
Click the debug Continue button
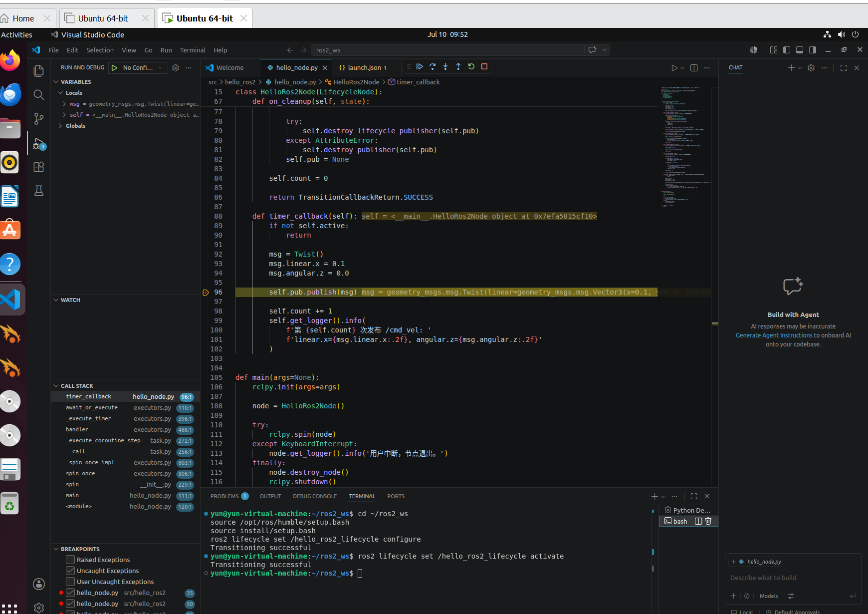click(x=420, y=66)
